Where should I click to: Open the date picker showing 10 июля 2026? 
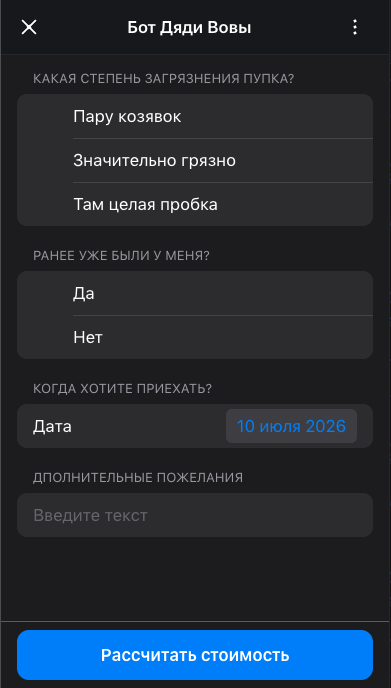[x=291, y=426]
